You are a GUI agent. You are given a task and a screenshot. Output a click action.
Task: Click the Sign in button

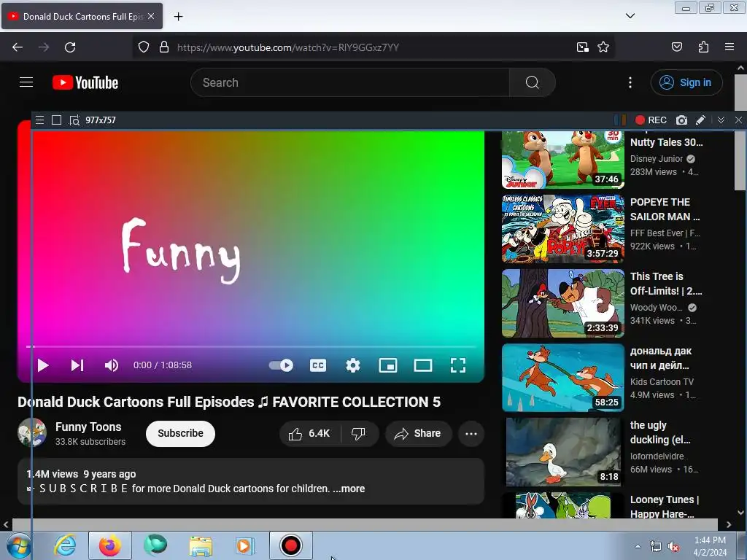pos(686,82)
